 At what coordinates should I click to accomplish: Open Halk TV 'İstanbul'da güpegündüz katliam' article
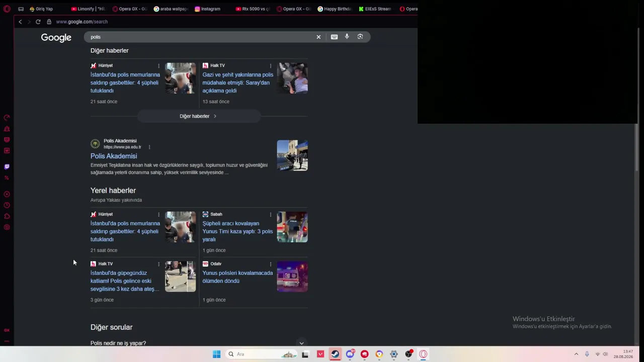point(125,281)
